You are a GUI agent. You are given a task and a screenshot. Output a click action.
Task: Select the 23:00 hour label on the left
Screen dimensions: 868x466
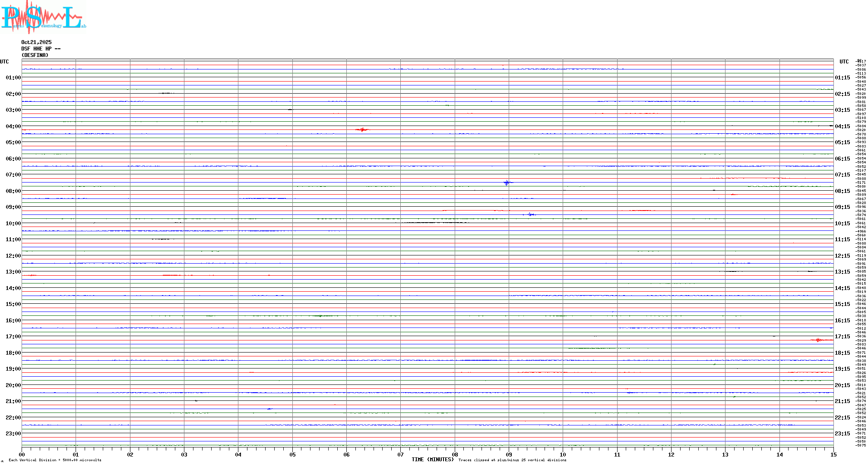[13, 434]
